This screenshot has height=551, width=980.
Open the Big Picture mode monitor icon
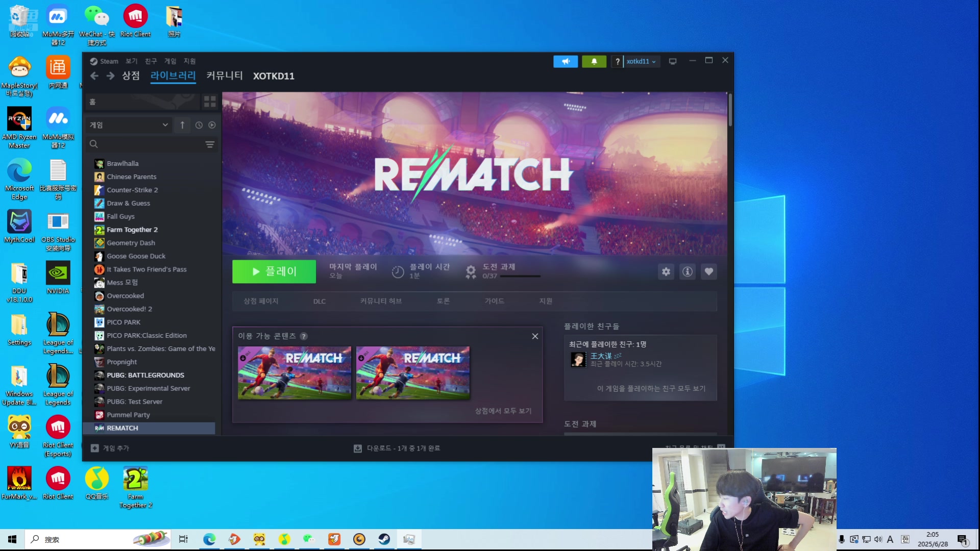coord(673,61)
